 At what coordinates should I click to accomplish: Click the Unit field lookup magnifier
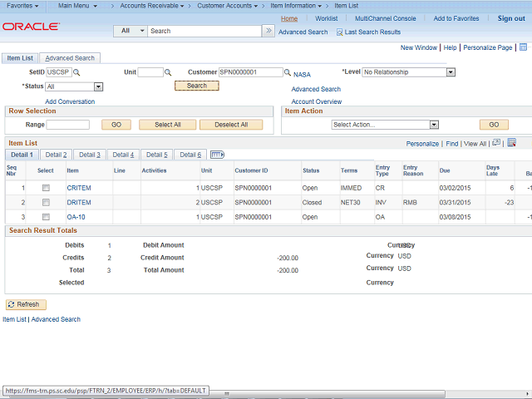tap(168, 72)
